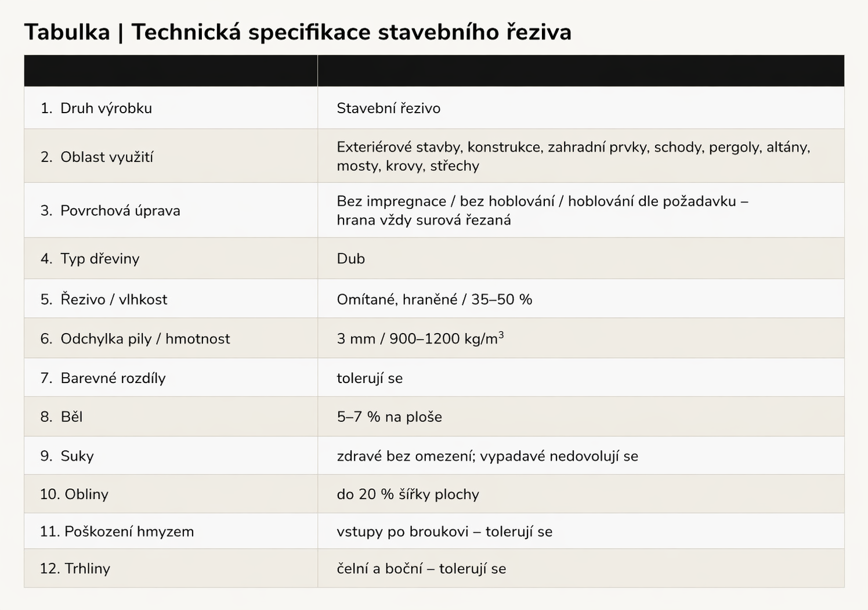Click the black table header row
The image size is (868, 610).
point(434,71)
